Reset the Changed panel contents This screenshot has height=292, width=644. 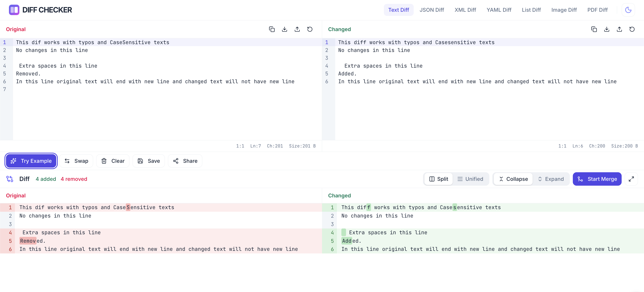click(632, 29)
